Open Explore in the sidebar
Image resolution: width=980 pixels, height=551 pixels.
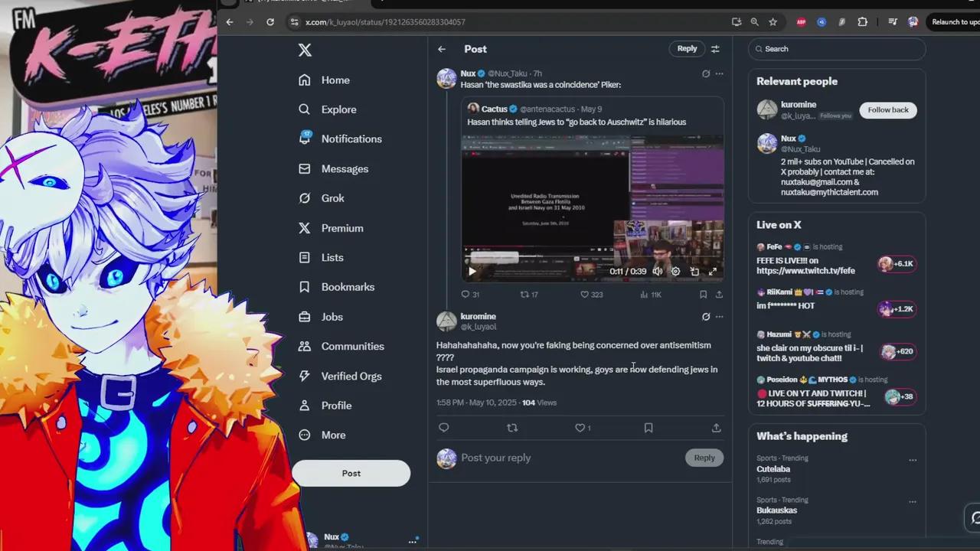tap(328, 109)
